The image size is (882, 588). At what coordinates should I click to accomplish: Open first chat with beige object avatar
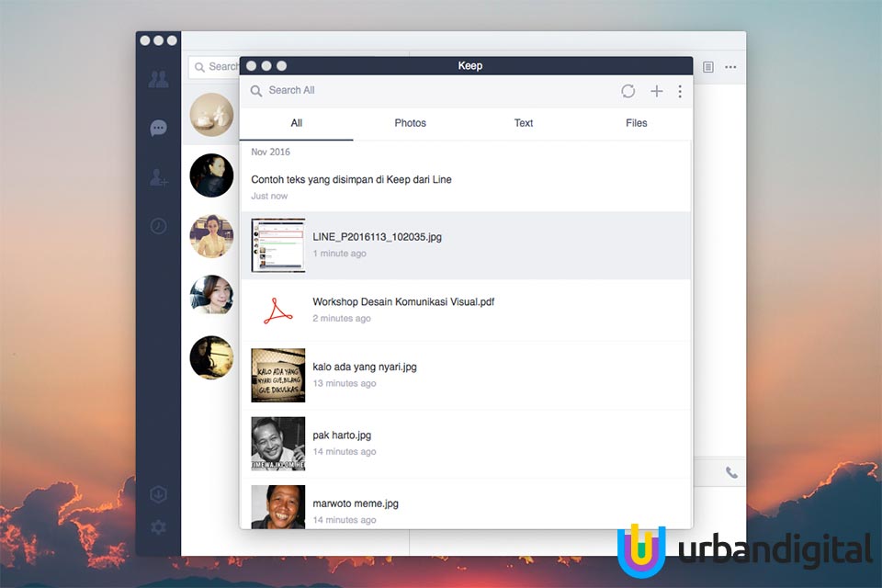point(211,115)
